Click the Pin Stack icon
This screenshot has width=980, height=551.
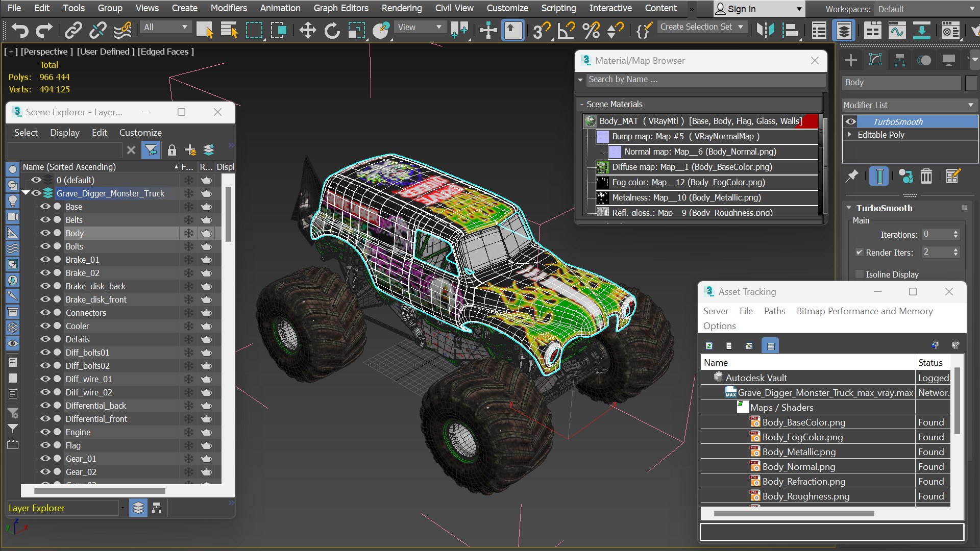click(x=851, y=177)
